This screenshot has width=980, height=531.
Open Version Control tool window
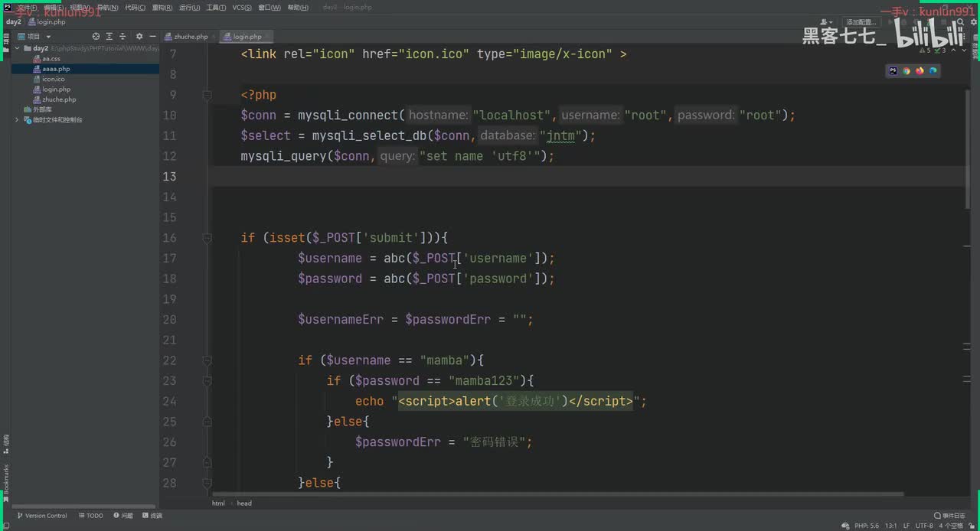coord(42,516)
